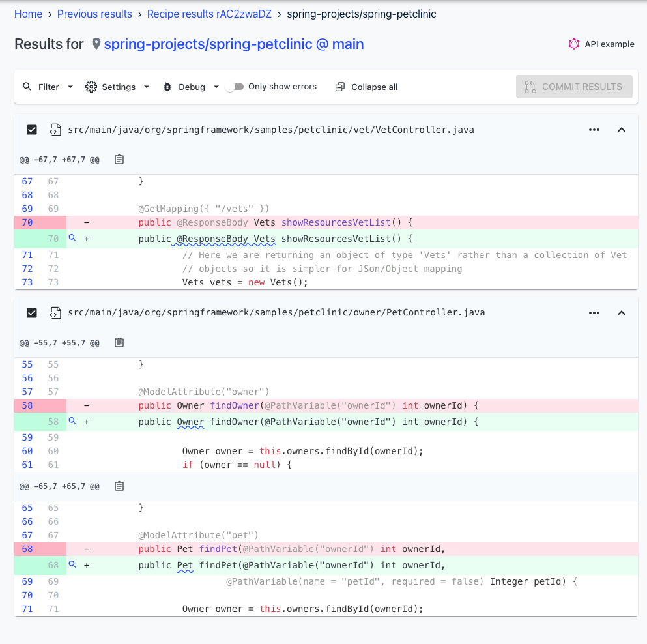Copy the hunk header for VetController.java
The width and height of the screenshot is (647, 644).
pos(119,159)
